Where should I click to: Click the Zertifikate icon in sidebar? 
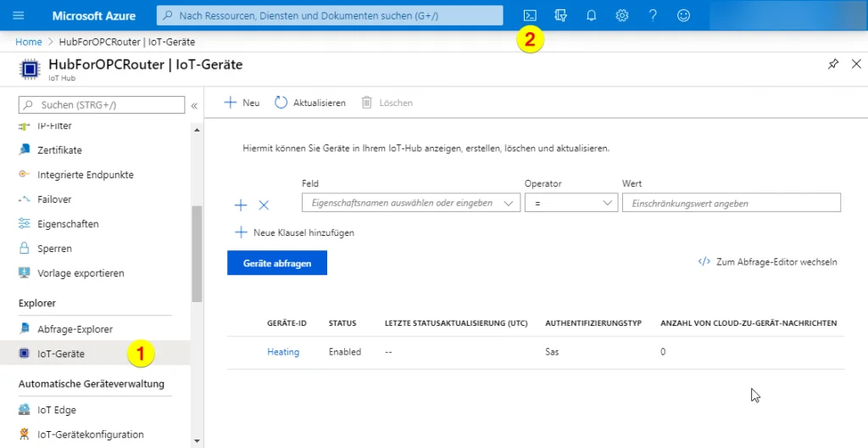click(x=25, y=149)
